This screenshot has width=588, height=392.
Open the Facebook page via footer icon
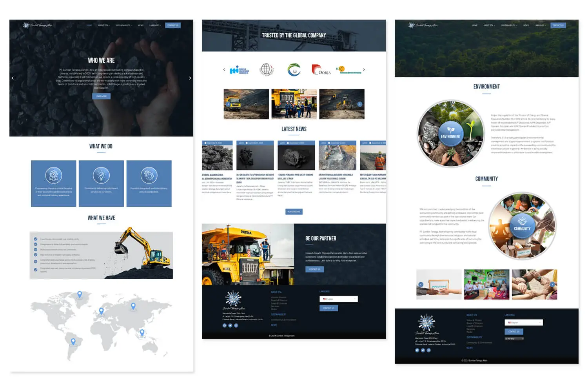click(225, 325)
